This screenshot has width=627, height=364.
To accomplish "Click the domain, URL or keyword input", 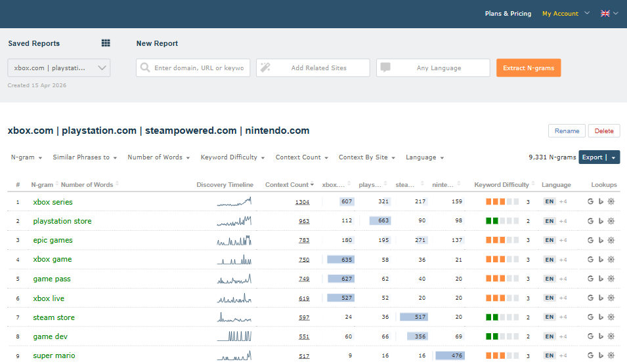I will tap(193, 68).
